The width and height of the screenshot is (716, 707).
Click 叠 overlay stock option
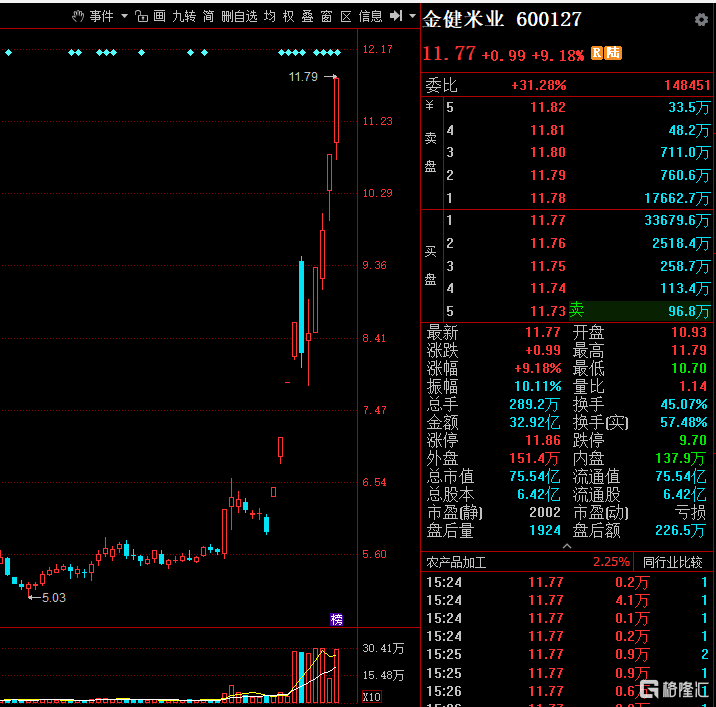pyautogui.click(x=307, y=16)
